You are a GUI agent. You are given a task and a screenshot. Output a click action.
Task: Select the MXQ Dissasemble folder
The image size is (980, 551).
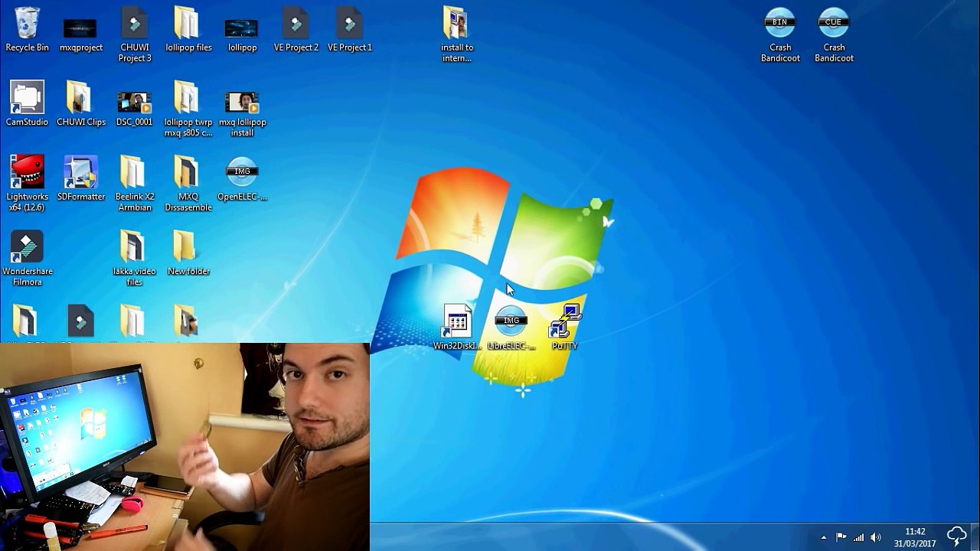(x=188, y=184)
